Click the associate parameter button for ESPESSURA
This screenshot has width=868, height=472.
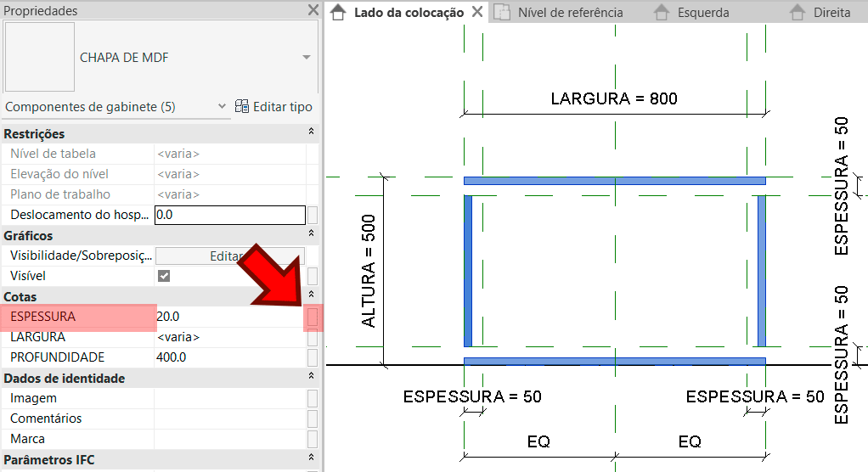pyautogui.click(x=313, y=317)
